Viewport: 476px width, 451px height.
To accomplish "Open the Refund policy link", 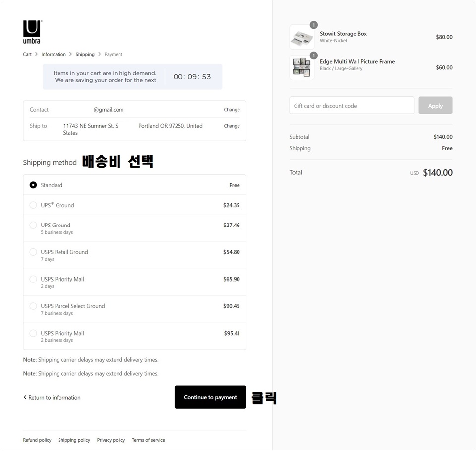I will pyautogui.click(x=37, y=440).
